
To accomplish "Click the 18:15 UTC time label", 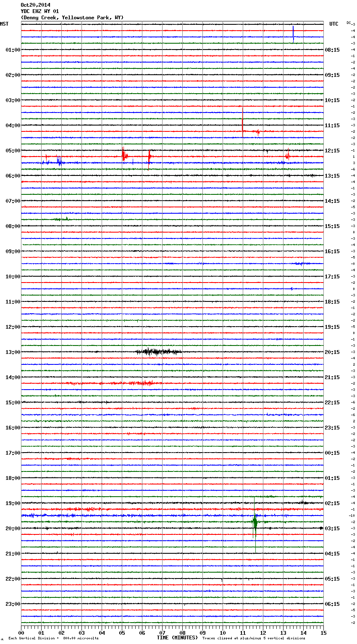I will tap(332, 302).
